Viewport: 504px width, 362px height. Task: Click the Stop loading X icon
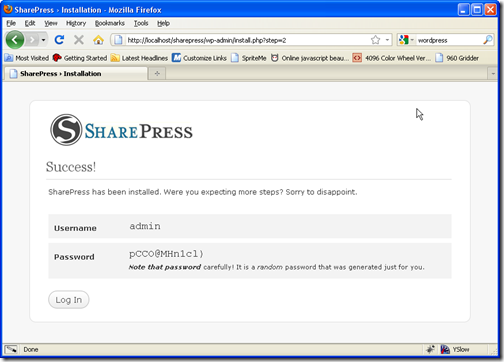(x=79, y=40)
